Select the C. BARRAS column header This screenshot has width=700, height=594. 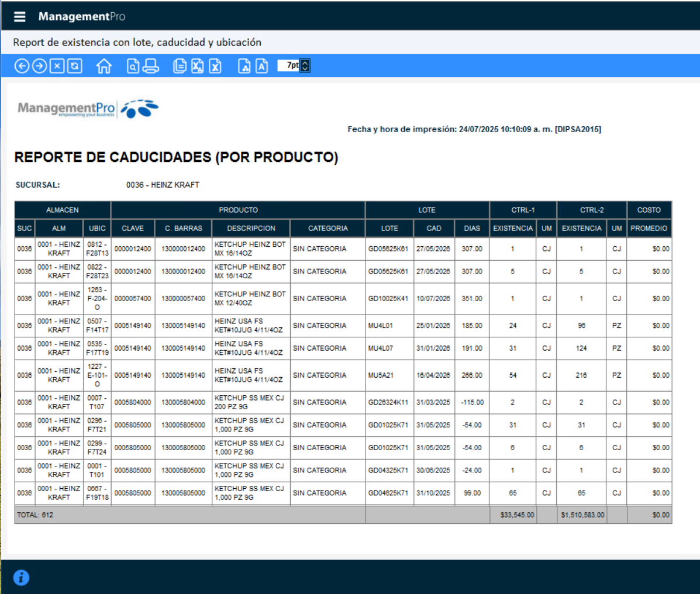point(184,229)
